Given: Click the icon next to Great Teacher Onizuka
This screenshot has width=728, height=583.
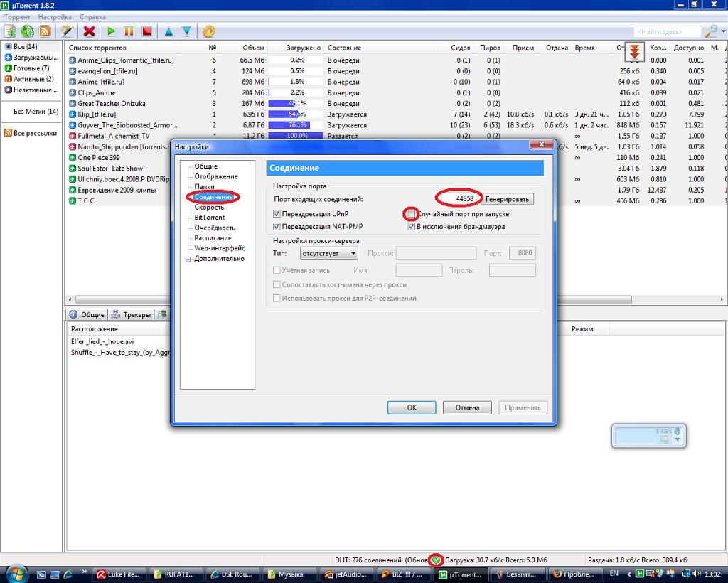Looking at the screenshot, I should 73,104.
